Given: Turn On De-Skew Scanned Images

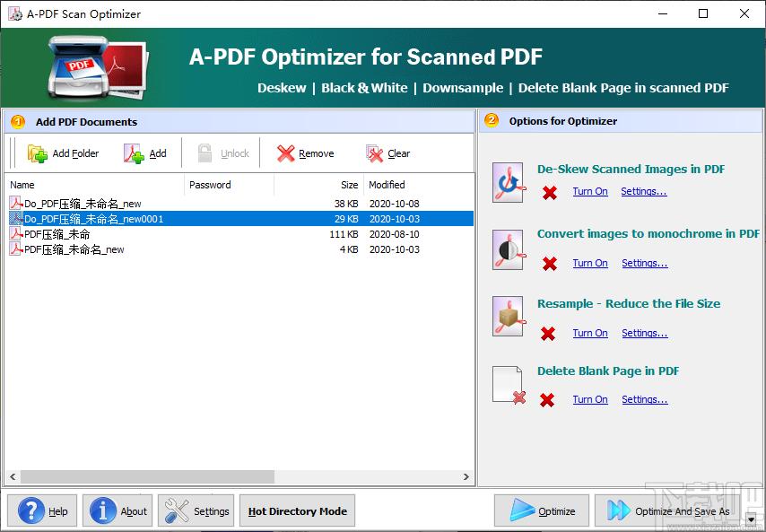Looking at the screenshot, I should click(x=590, y=191).
